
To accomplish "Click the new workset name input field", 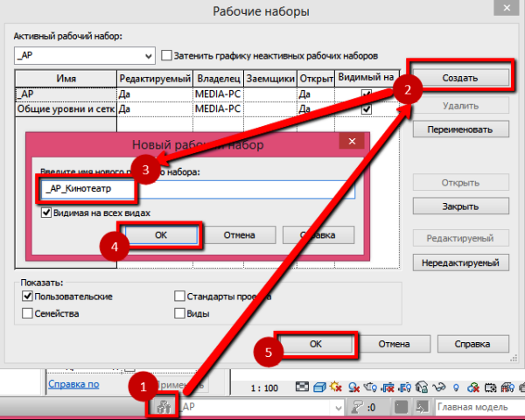I will (198, 189).
